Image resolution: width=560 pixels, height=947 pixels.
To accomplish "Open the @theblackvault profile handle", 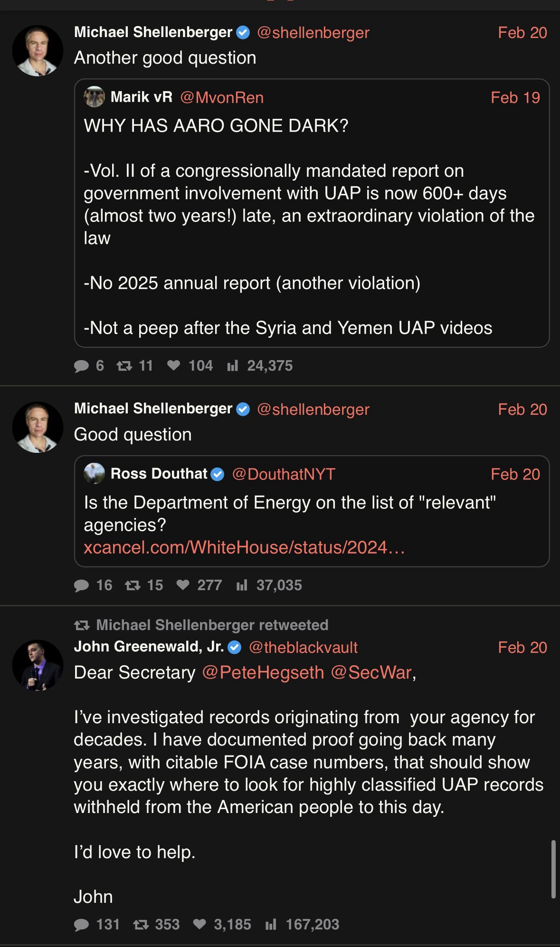I will coord(303,647).
